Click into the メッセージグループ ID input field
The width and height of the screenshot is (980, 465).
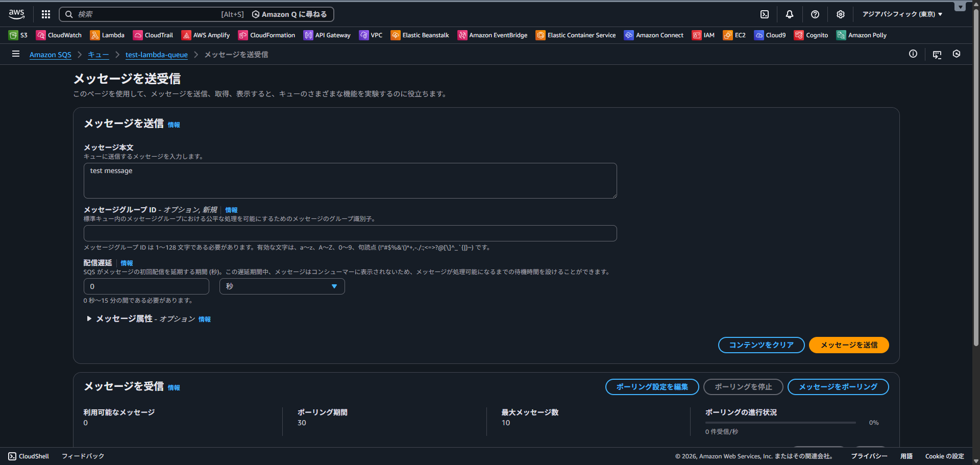[350, 233]
